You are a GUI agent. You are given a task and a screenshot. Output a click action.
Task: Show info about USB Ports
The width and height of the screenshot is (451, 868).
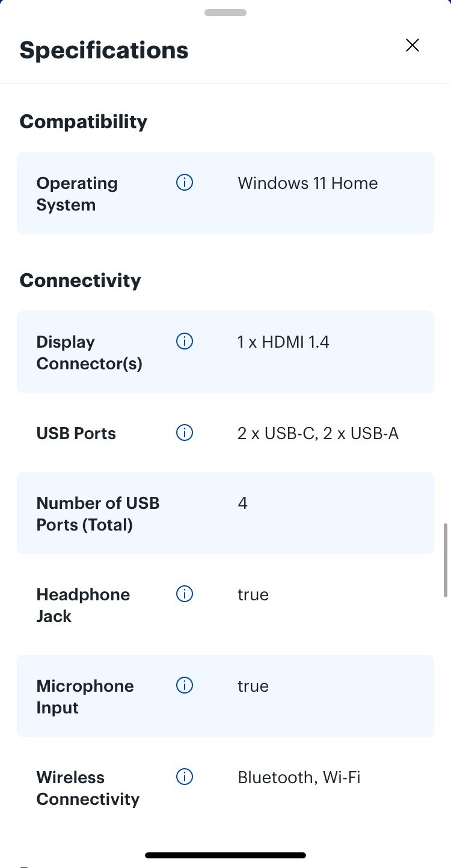coord(185,432)
